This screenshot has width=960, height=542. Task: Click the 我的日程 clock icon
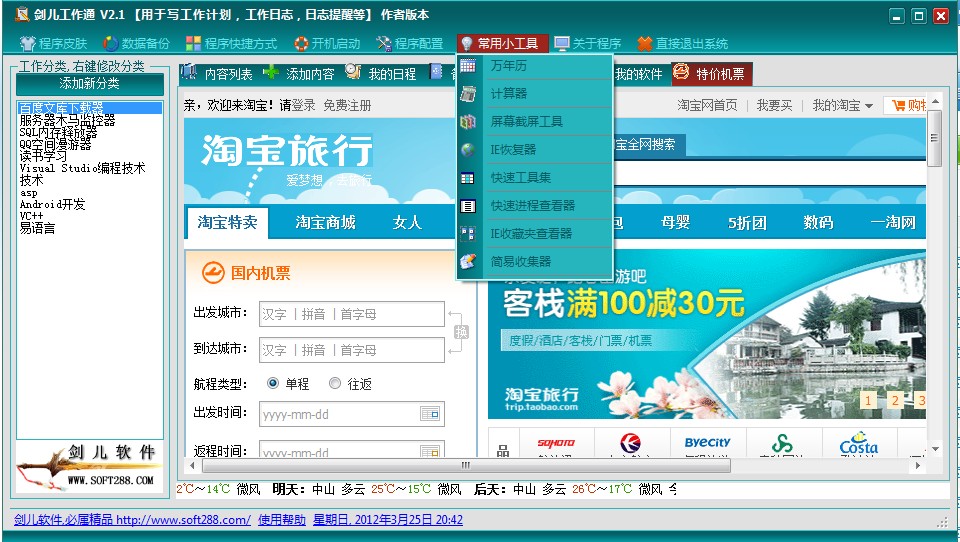click(x=353, y=72)
